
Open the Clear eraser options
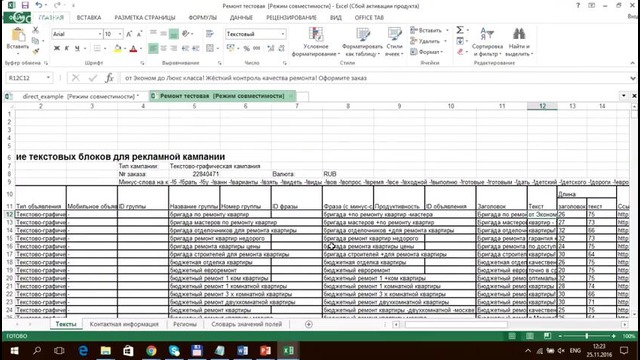tap(460, 52)
